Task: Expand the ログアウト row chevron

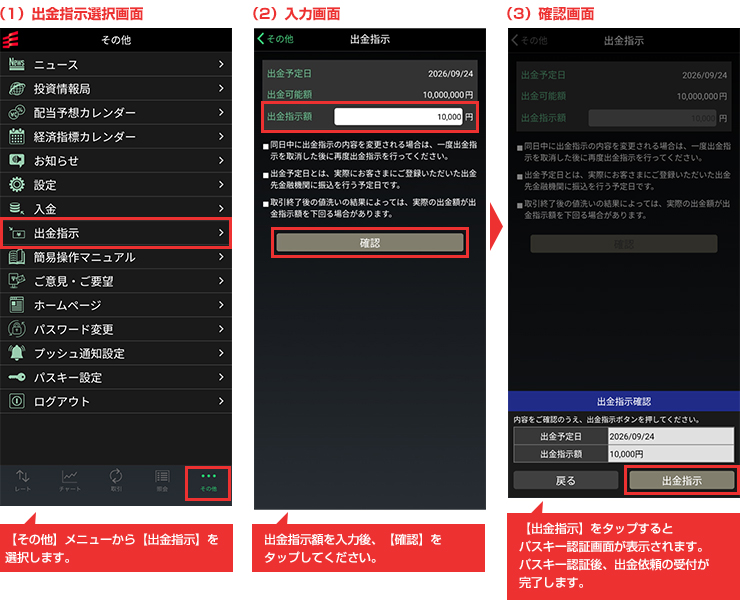Action: coord(221,401)
